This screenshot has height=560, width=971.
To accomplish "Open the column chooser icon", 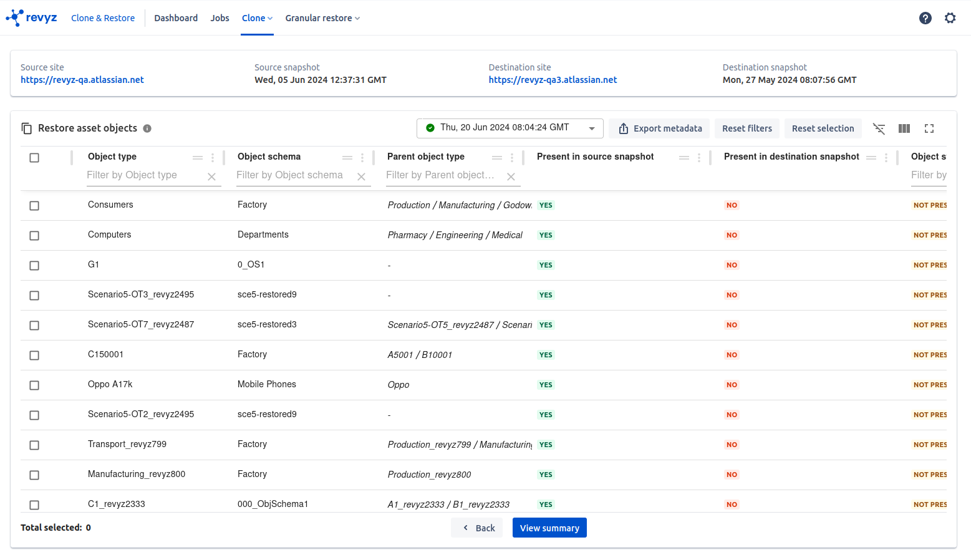I will point(904,128).
